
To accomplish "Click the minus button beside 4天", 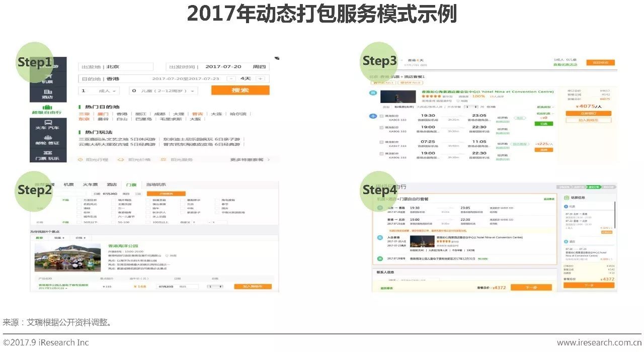I will [231, 78].
